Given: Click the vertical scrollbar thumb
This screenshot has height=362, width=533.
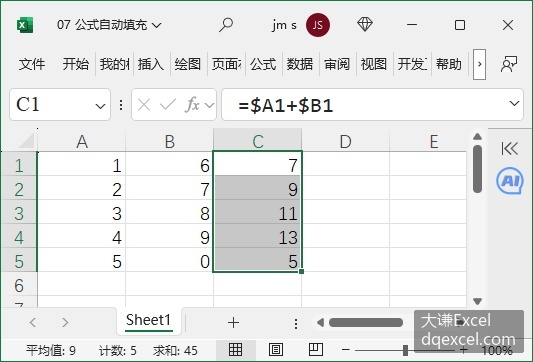Looking at the screenshot, I should coord(478,169).
